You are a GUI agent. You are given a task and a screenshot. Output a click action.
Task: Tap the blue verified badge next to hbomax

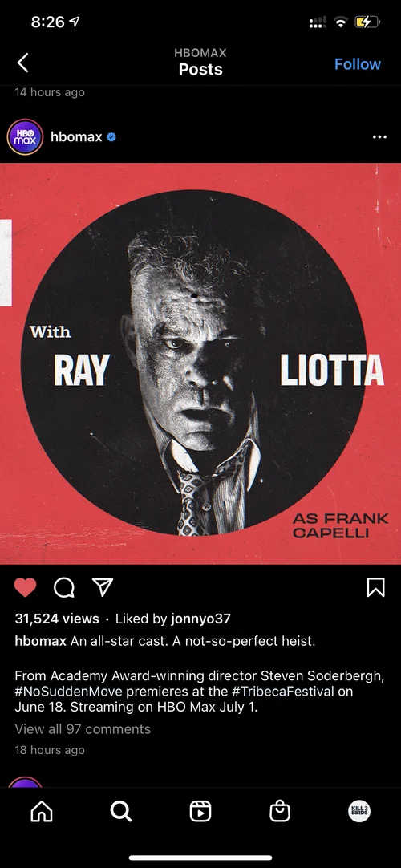point(111,136)
